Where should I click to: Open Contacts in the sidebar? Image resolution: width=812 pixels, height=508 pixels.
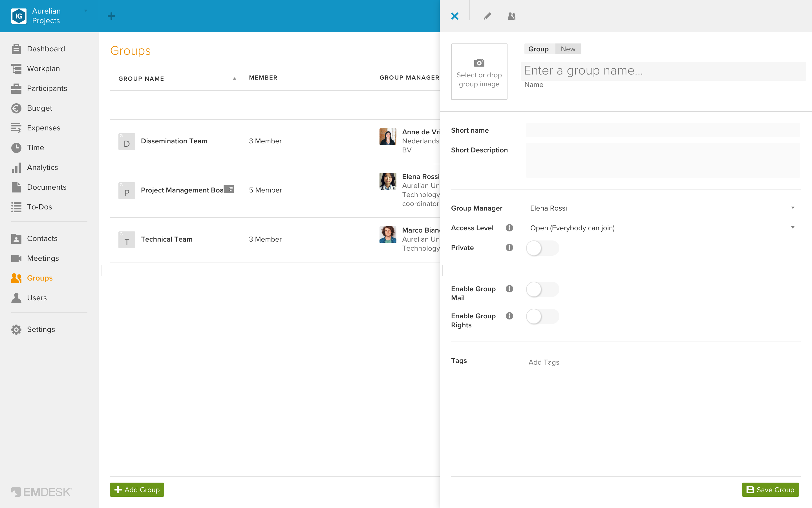[x=35, y=239]
